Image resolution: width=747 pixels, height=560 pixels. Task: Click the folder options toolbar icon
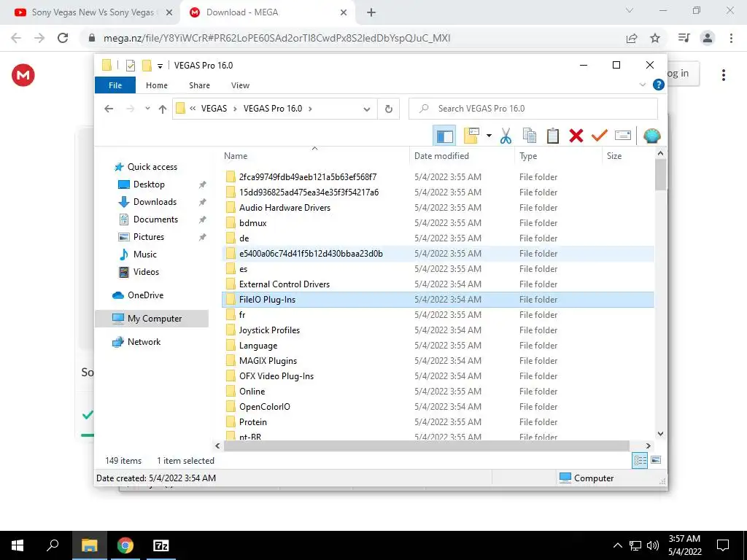pyautogui.click(x=471, y=136)
